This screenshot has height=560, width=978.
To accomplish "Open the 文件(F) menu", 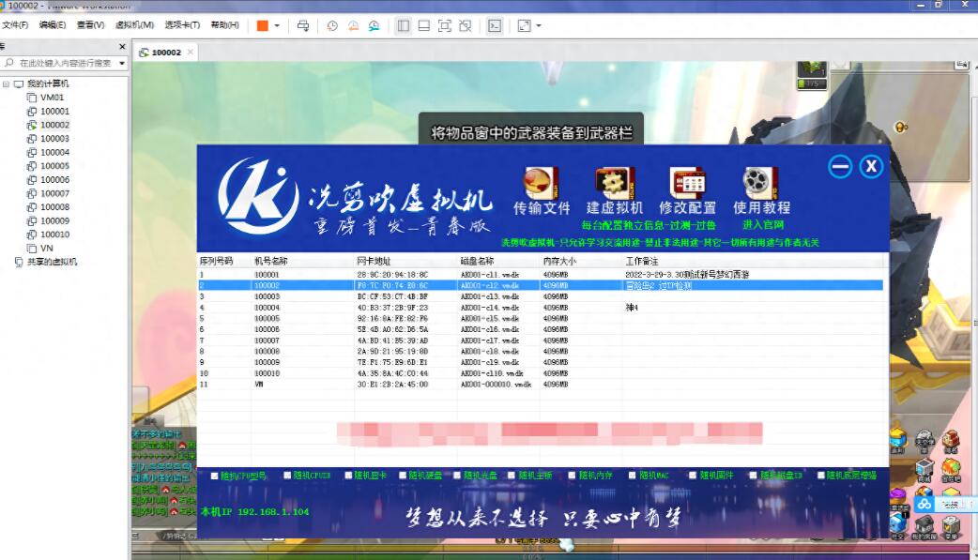I will tap(15, 25).
